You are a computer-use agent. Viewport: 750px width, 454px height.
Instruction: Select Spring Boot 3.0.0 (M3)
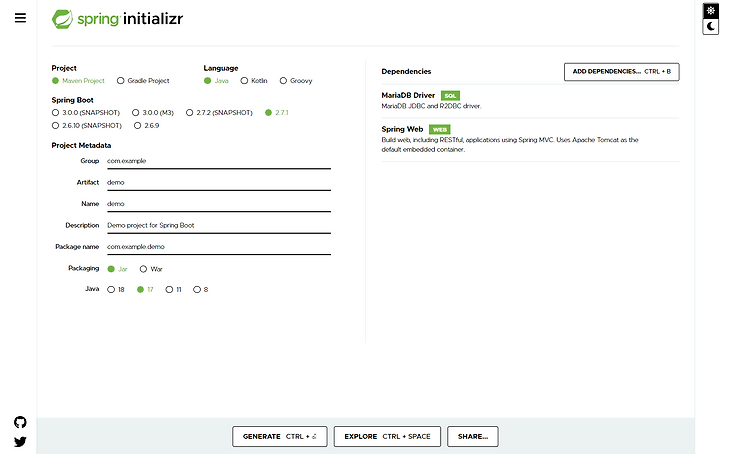[x=153, y=113]
